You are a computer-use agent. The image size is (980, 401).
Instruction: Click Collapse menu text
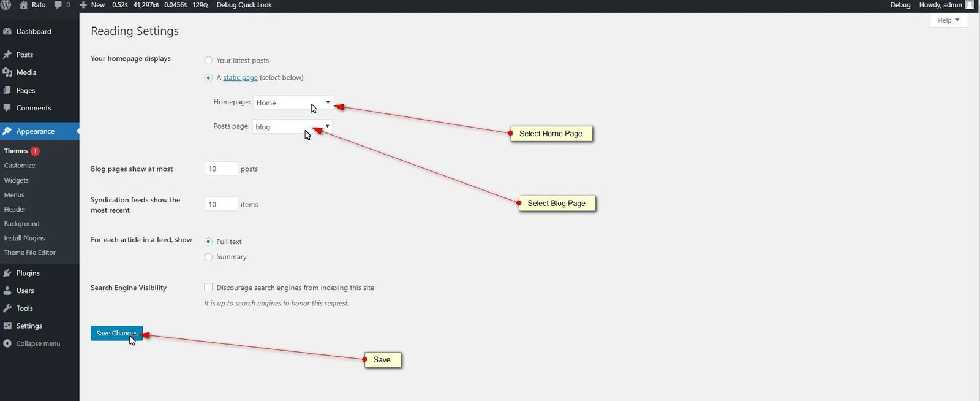(38, 343)
